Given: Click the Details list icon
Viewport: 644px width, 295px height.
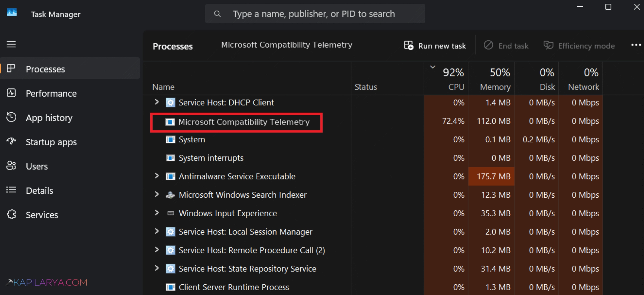Looking at the screenshot, I should point(11,190).
